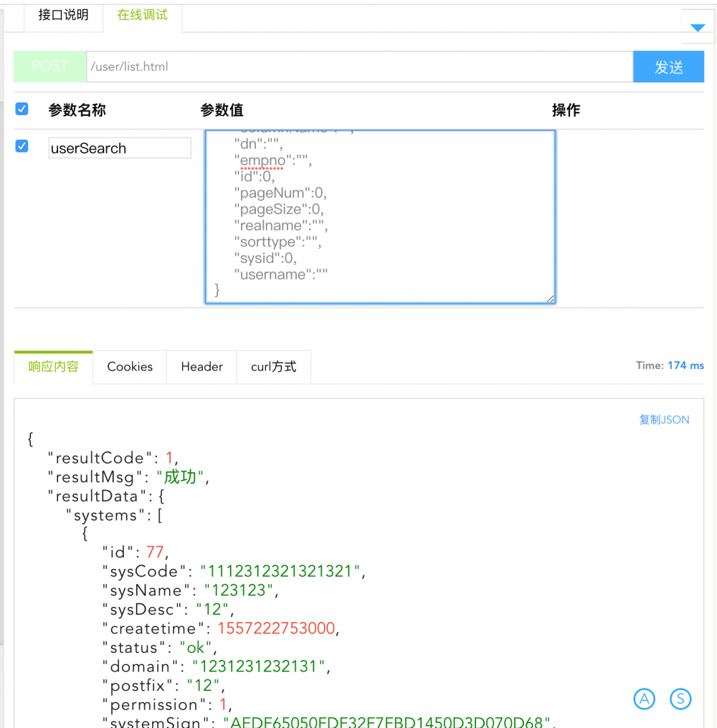717x728 pixels.
Task: Open the curl方式 tab
Action: [273, 366]
